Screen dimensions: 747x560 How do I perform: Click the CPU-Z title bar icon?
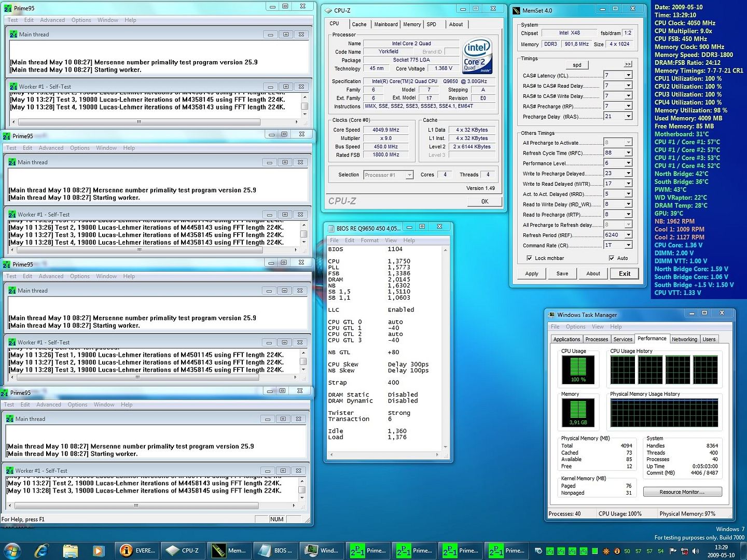(328, 10)
